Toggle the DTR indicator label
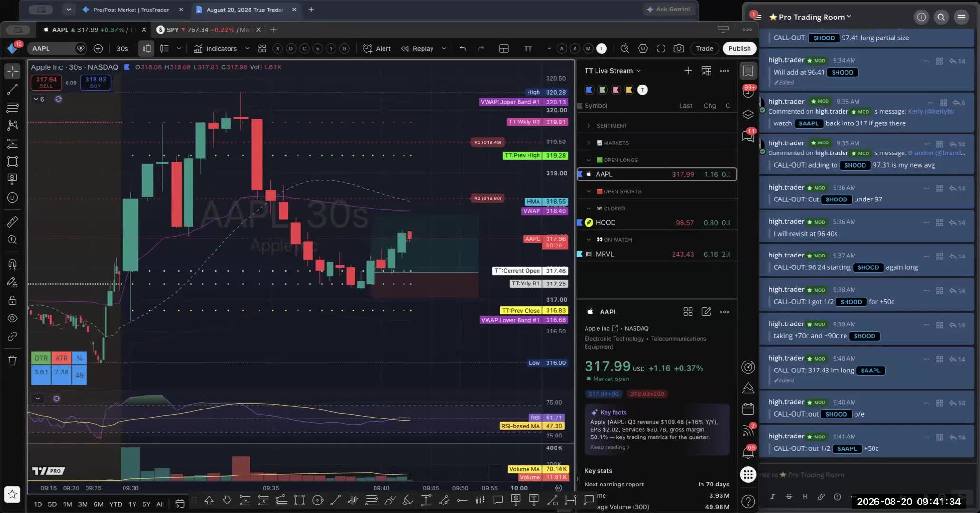 click(41, 358)
